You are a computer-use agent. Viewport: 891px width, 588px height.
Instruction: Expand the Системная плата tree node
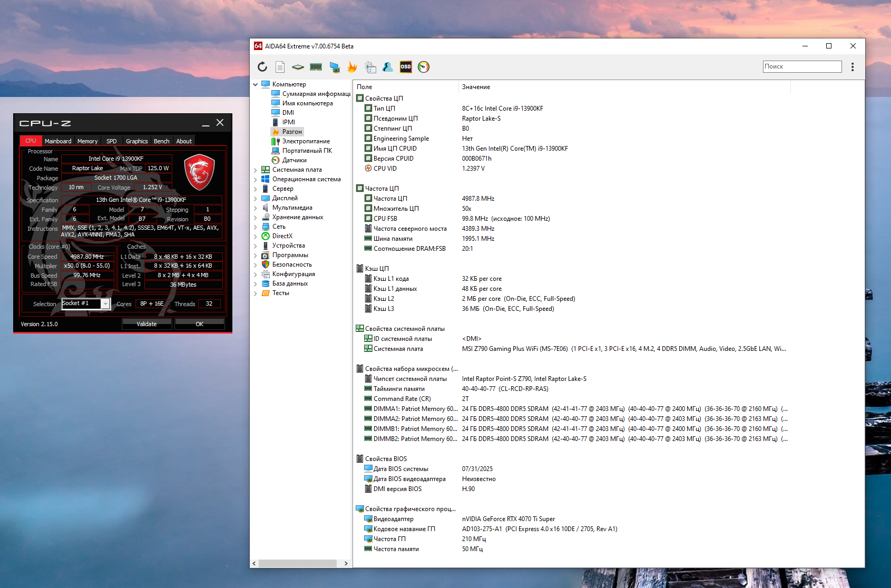[256, 170]
